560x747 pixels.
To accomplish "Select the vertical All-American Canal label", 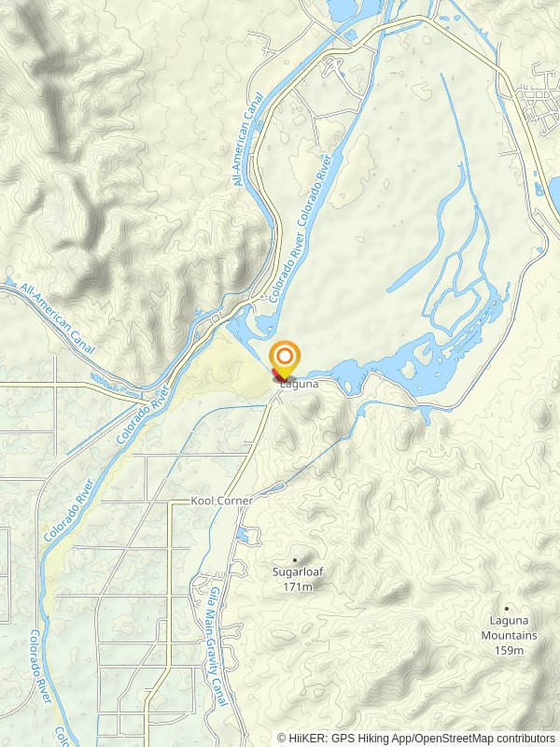I will pos(246,139).
